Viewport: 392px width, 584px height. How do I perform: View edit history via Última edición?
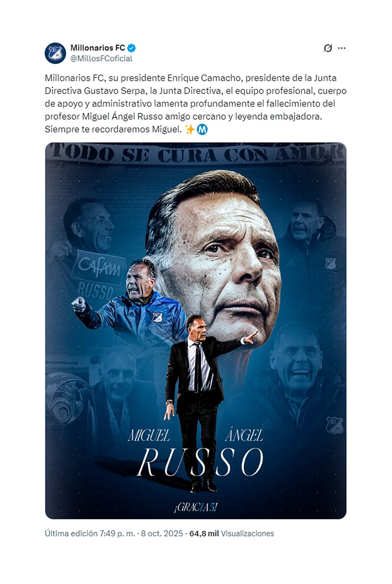(x=71, y=533)
